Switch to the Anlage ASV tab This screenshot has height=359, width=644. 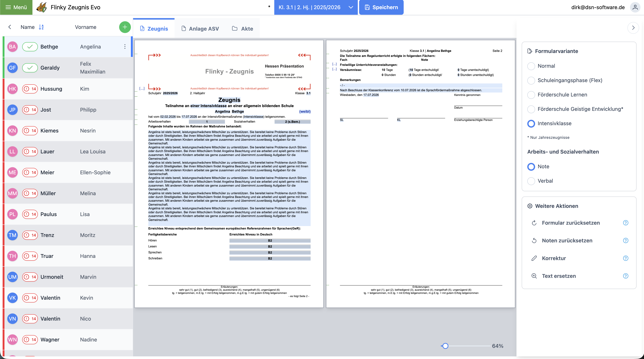tap(200, 29)
